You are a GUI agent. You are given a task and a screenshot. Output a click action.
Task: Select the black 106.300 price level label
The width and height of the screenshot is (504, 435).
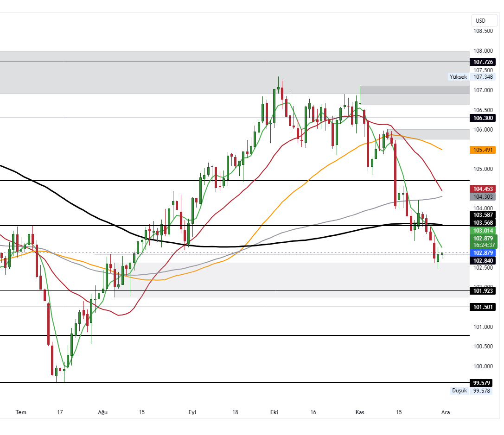[x=482, y=118]
